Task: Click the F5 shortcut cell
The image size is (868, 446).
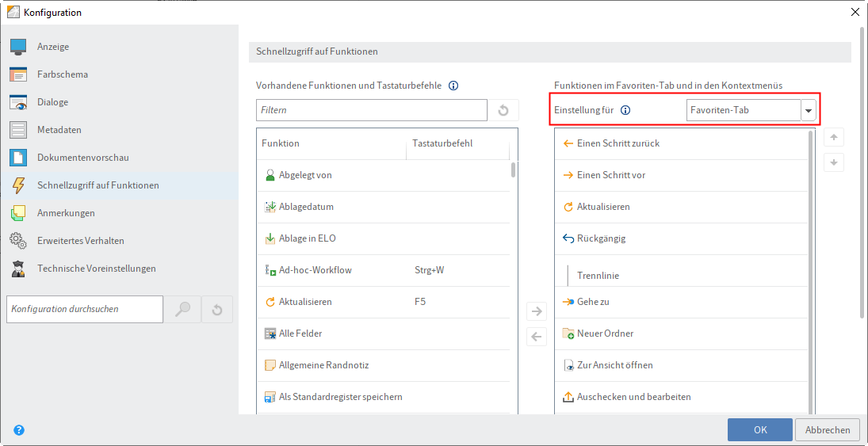Action: click(420, 302)
